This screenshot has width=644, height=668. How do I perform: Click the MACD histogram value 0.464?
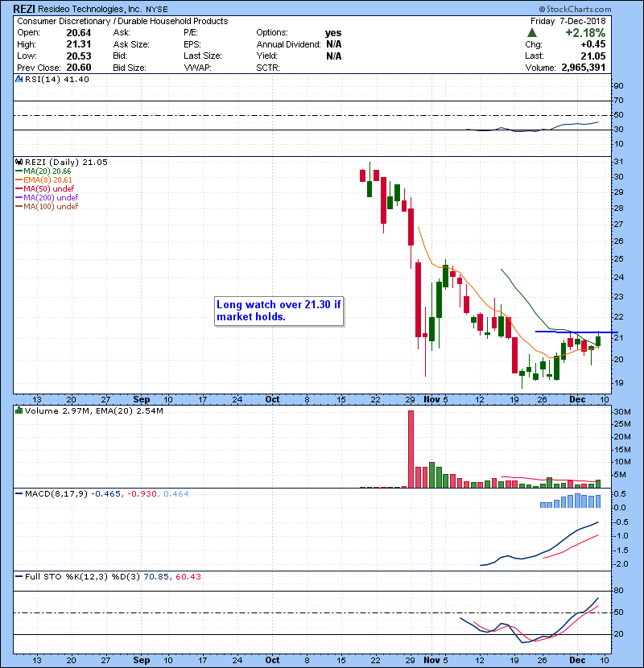pyautogui.click(x=176, y=494)
